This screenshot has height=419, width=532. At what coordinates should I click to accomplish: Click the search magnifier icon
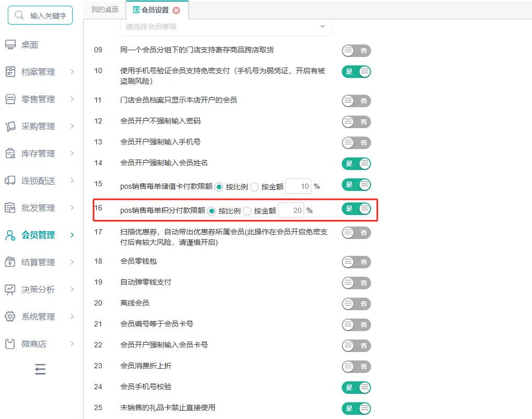[x=19, y=15]
